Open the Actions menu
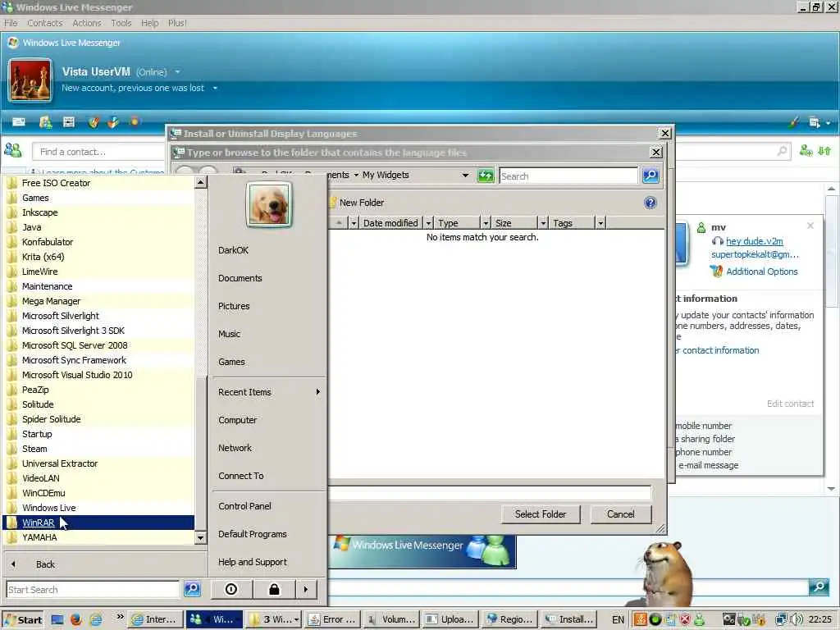Viewport: 840px width, 630px height. pos(87,23)
